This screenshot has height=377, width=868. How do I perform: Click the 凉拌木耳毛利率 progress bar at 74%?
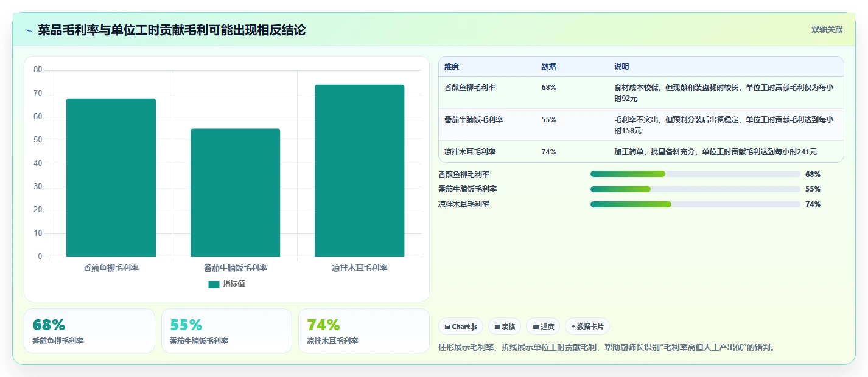pyautogui.click(x=695, y=204)
